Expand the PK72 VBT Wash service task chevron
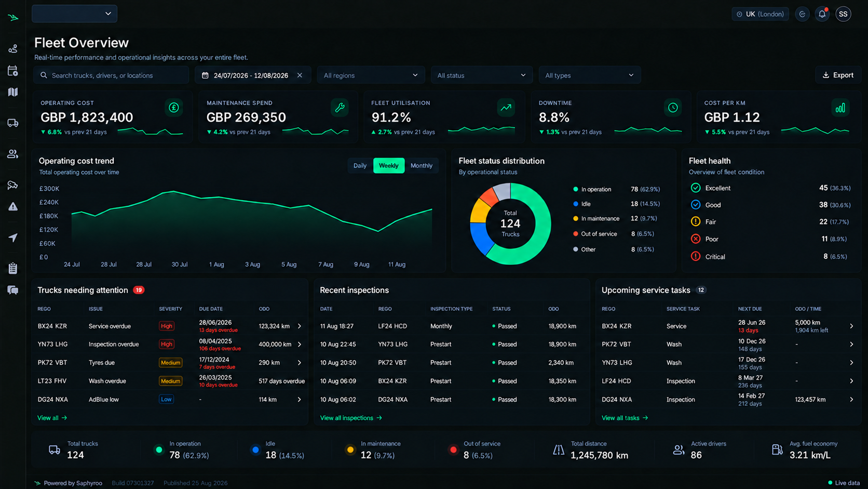This screenshot has width=868, height=489. (851, 345)
